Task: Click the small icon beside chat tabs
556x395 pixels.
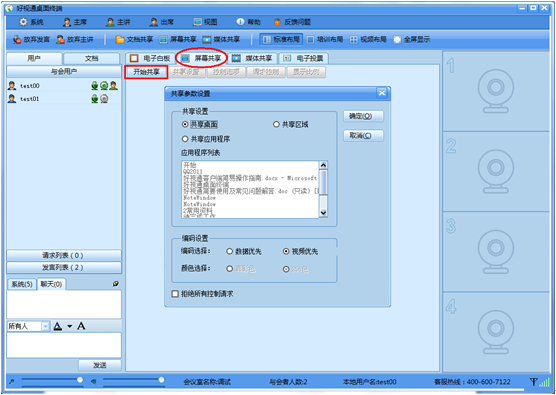Action: (116, 284)
